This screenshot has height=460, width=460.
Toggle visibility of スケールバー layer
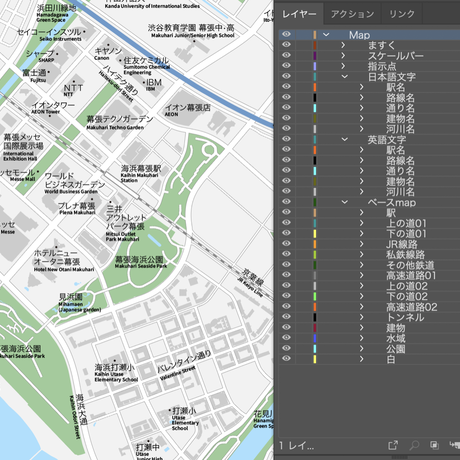pos(286,55)
